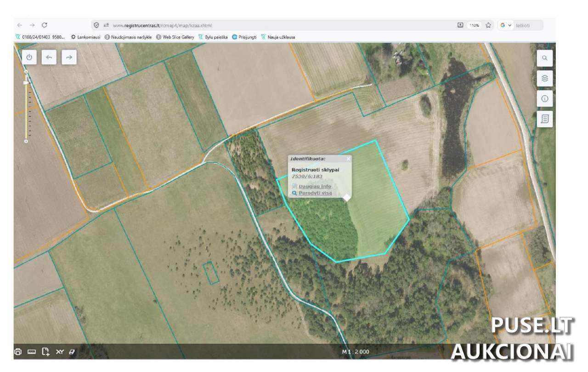The width and height of the screenshot is (588, 372).
Task: Reload the page
Action: 45,25
